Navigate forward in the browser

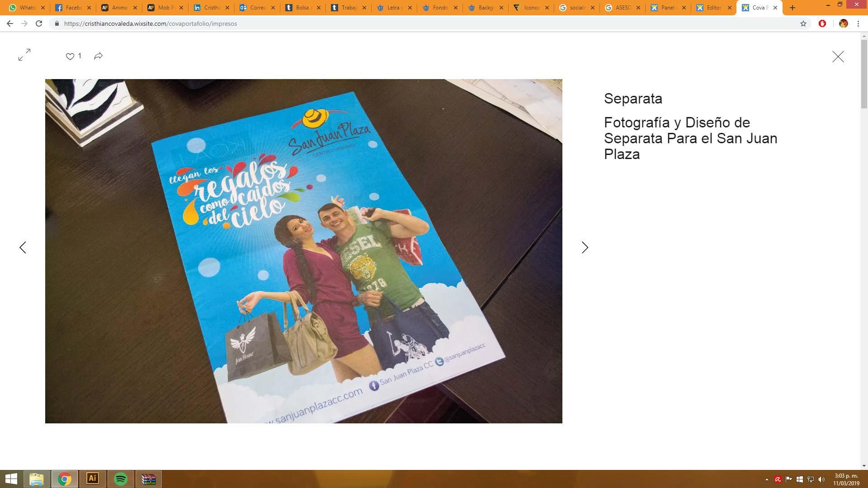click(x=24, y=23)
